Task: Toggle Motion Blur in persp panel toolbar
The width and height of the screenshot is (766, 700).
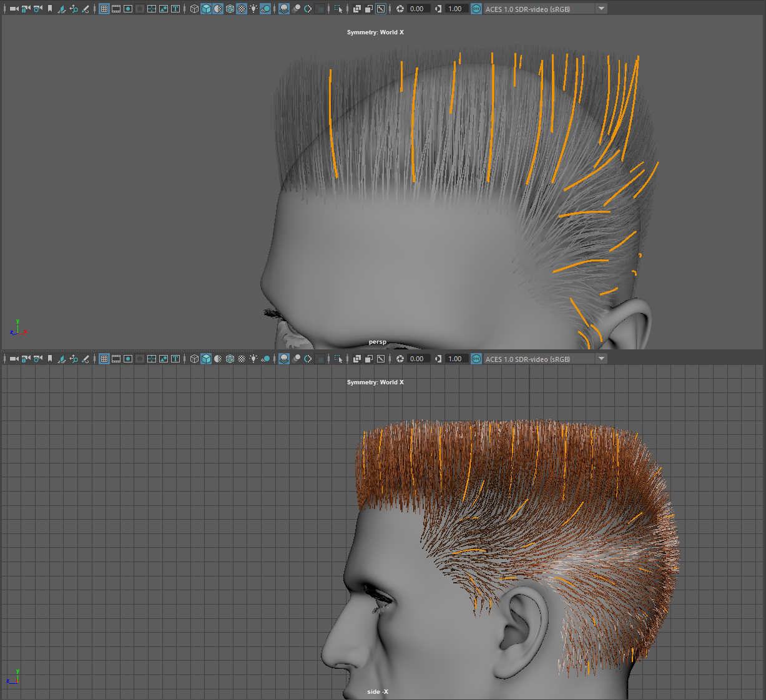Action: coord(296,9)
